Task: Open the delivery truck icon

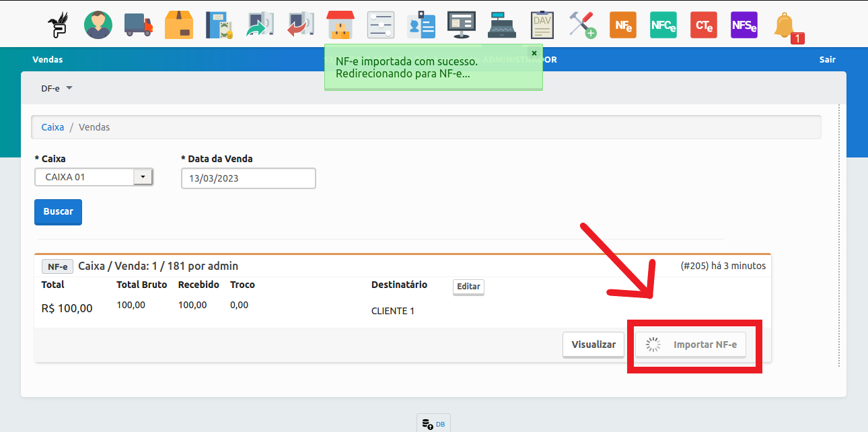Action: [139, 25]
